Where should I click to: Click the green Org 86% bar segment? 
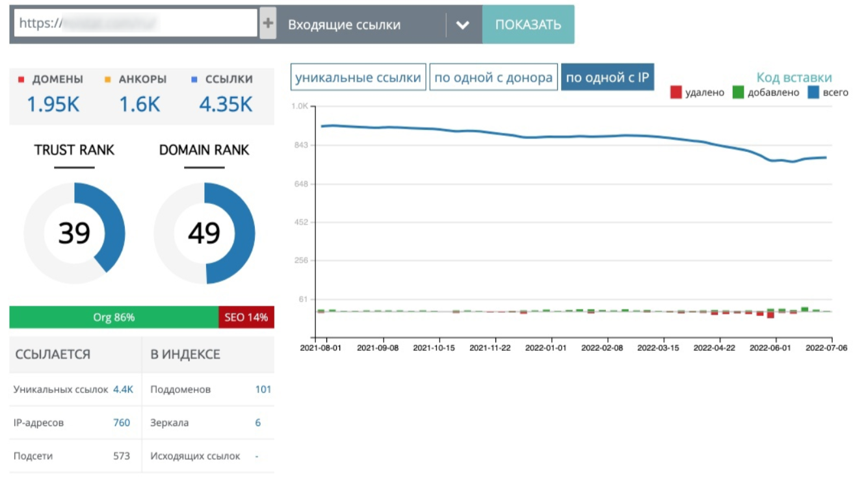(x=114, y=318)
